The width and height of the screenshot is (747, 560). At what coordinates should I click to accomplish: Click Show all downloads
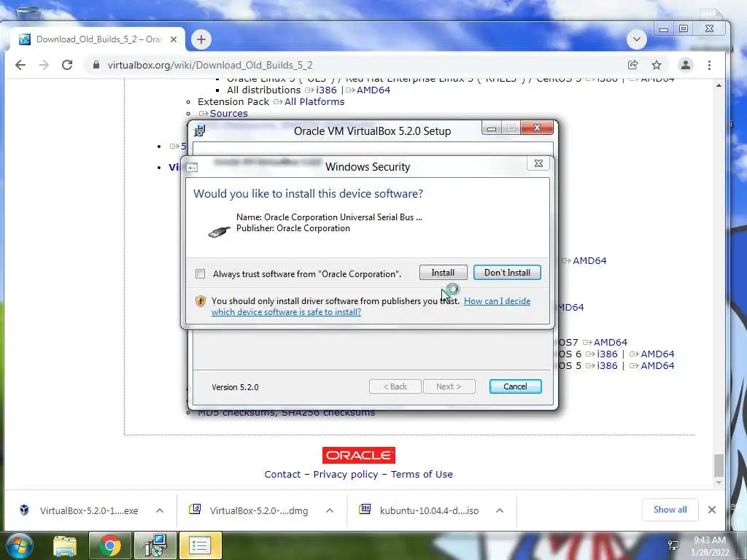coord(670,510)
